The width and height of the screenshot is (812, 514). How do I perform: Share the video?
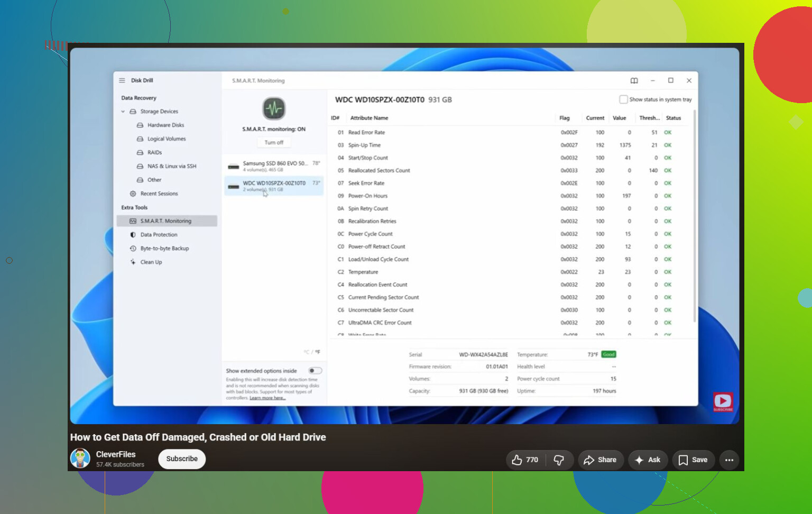pyautogui.click(x=600, y=460)
